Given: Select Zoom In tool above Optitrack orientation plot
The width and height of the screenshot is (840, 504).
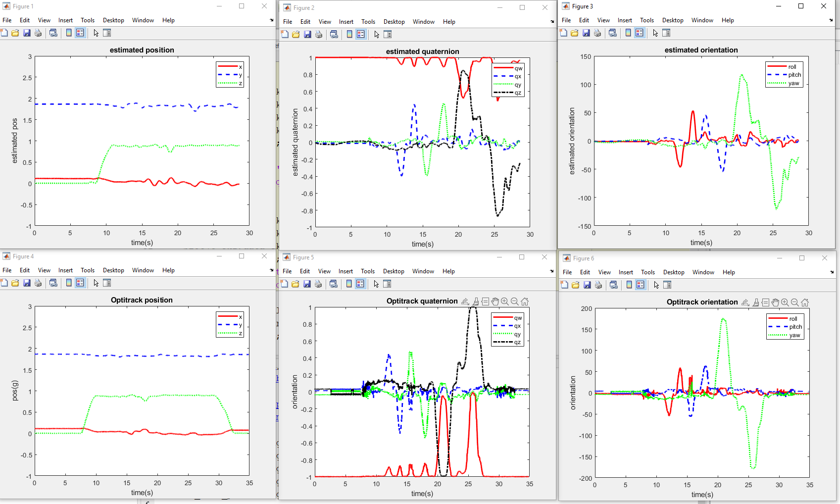Looking at the screenshot, I should 785,302.
